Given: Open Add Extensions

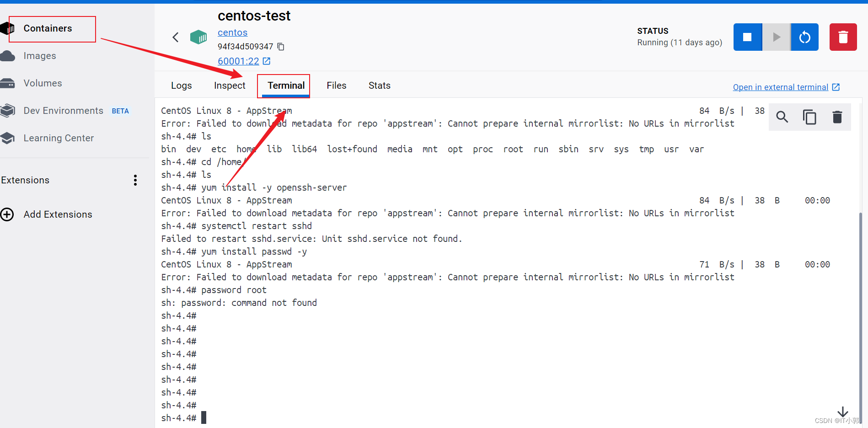Looking at the screenshot, I should [58, 214].
